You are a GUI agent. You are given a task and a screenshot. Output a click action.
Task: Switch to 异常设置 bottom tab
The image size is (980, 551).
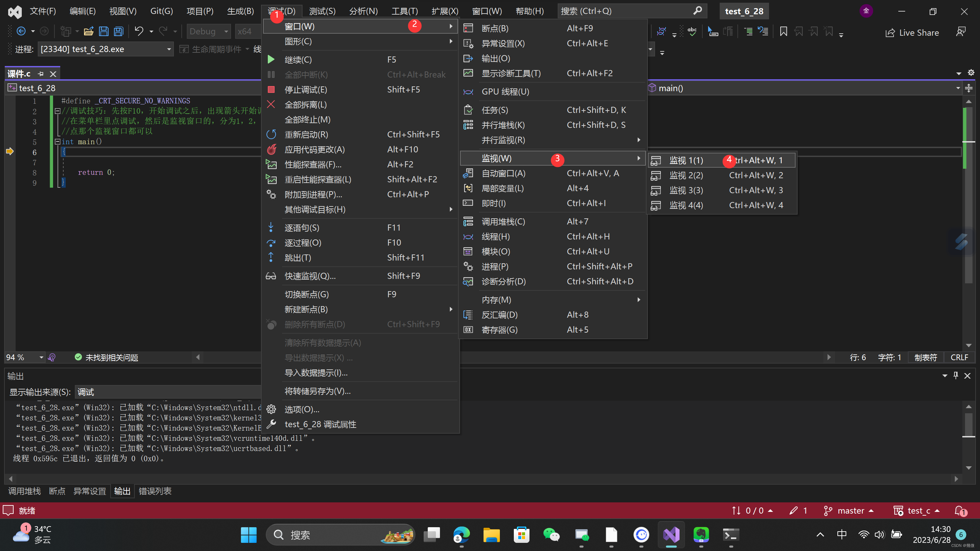89,491
